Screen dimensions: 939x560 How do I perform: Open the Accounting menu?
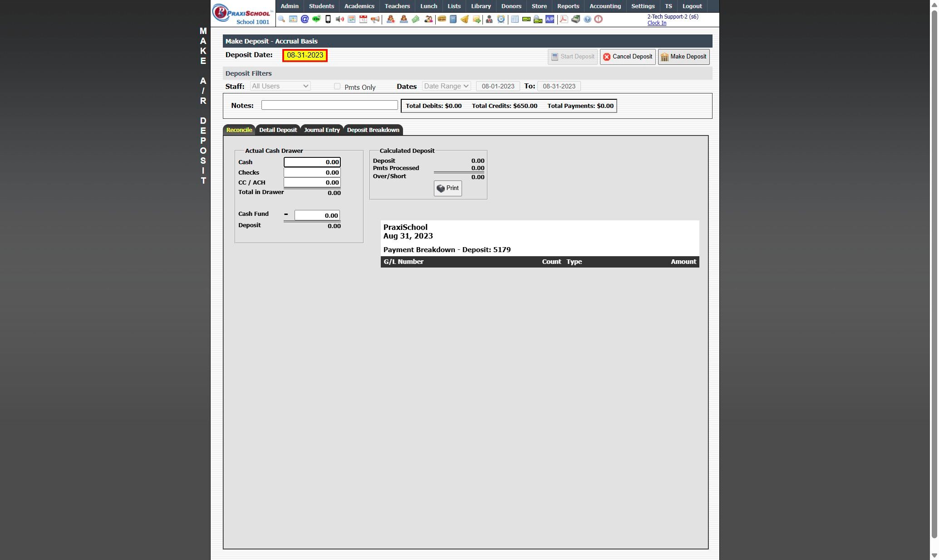pos(605,6)
